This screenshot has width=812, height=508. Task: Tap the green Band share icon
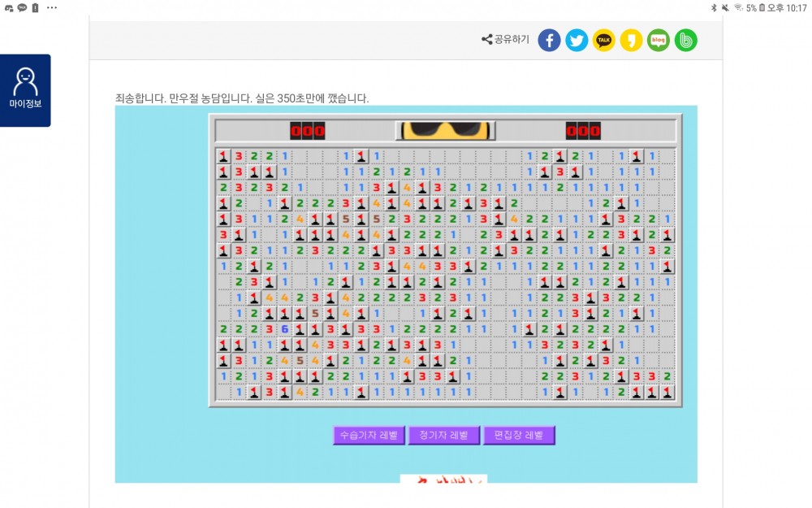point(685,40)
